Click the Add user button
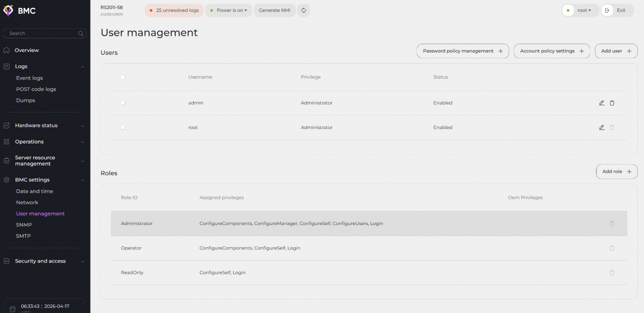Image resolution: width=644 pixels, height=313 pixels. [616, 51]
